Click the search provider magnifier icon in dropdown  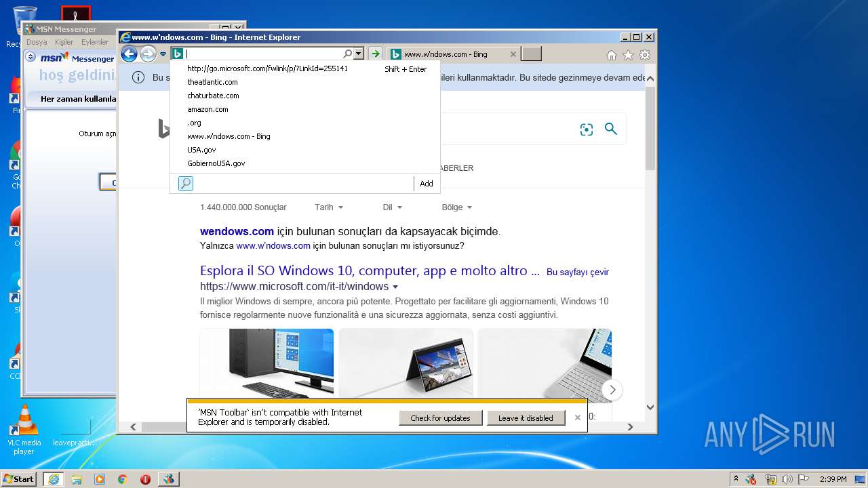click(186, 183)
